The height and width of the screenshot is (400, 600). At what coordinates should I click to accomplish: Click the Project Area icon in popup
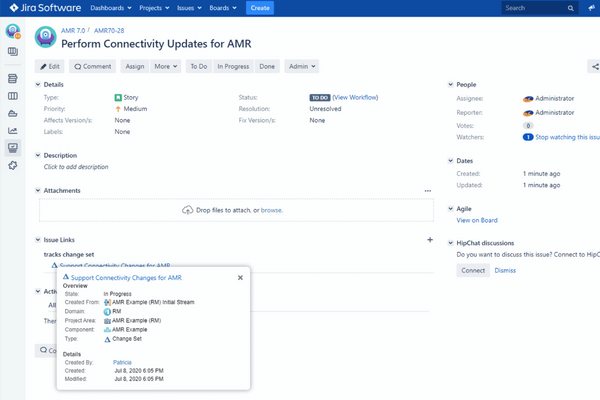point(107,321)
